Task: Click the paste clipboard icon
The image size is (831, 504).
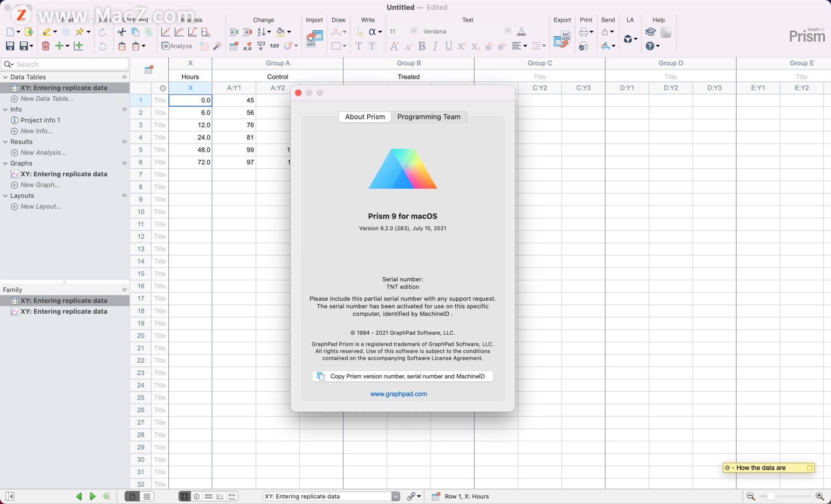Action: tap(122, 46)
